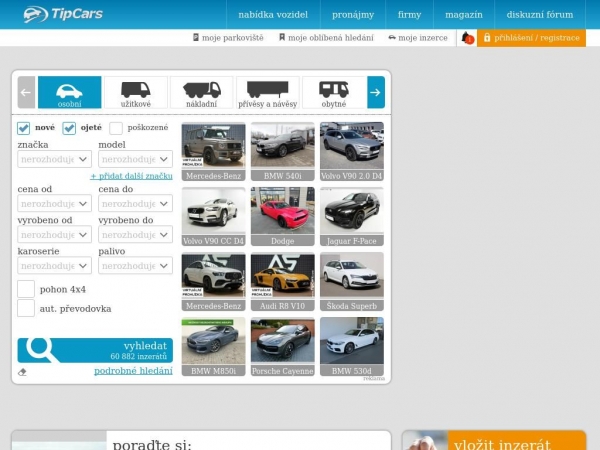
Task: Click přihlášení / registrace button
Action: [x=532, y=38]
